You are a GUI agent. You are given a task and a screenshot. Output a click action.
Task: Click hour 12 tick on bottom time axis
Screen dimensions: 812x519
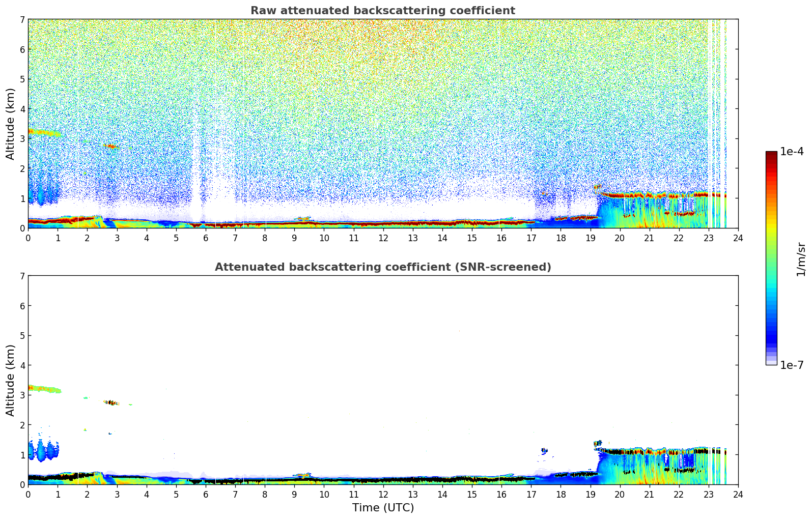[x=383, y=494]
